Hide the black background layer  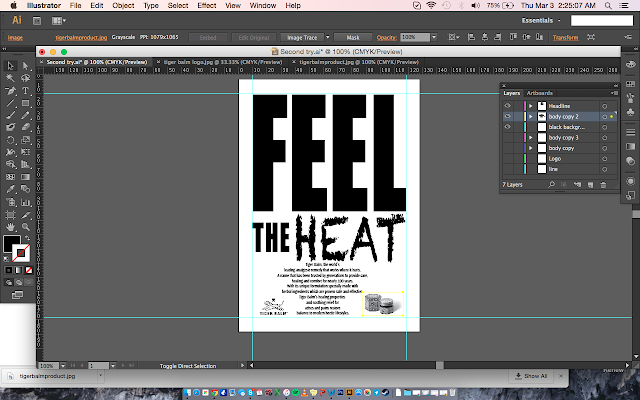coord(507,127)
